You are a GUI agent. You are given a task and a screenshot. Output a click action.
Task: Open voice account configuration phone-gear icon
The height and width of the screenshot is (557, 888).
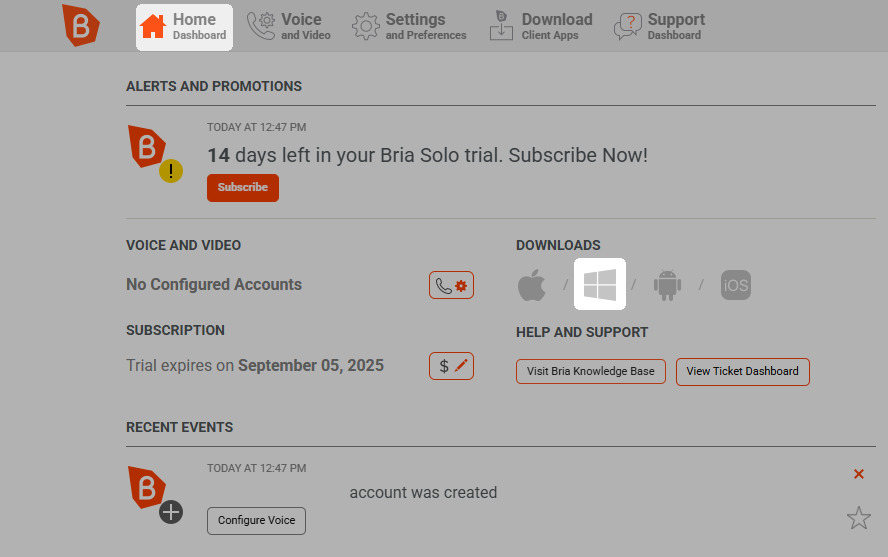click(x=451, y=285)
